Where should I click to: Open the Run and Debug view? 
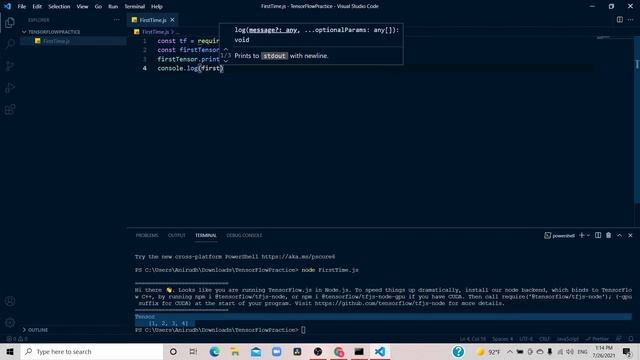(x=10, y=87)
